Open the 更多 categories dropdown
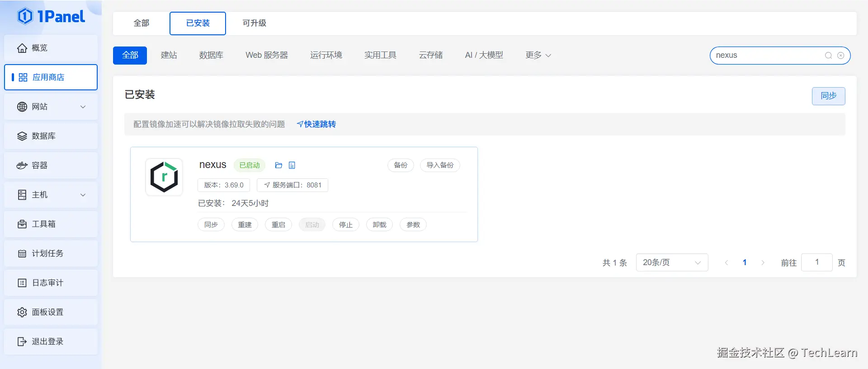The width and height of the screenshot is (868, 369). click(538, 55)
